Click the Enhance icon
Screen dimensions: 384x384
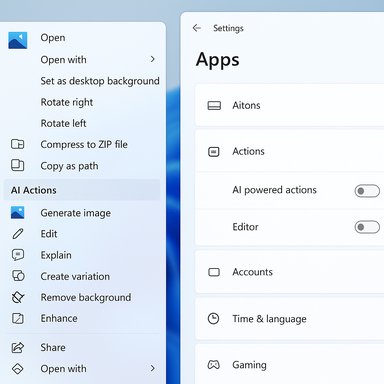coord(18,318)
